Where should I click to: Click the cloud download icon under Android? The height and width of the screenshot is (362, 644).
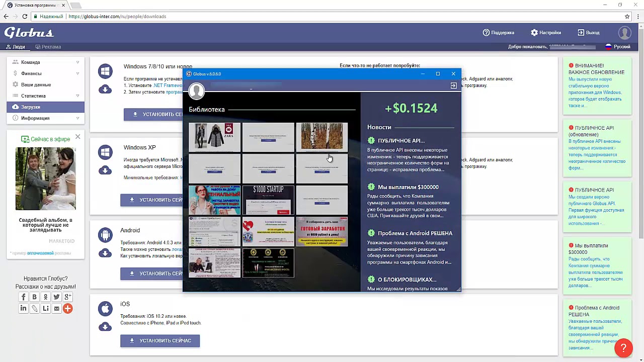tap(105, 253)
